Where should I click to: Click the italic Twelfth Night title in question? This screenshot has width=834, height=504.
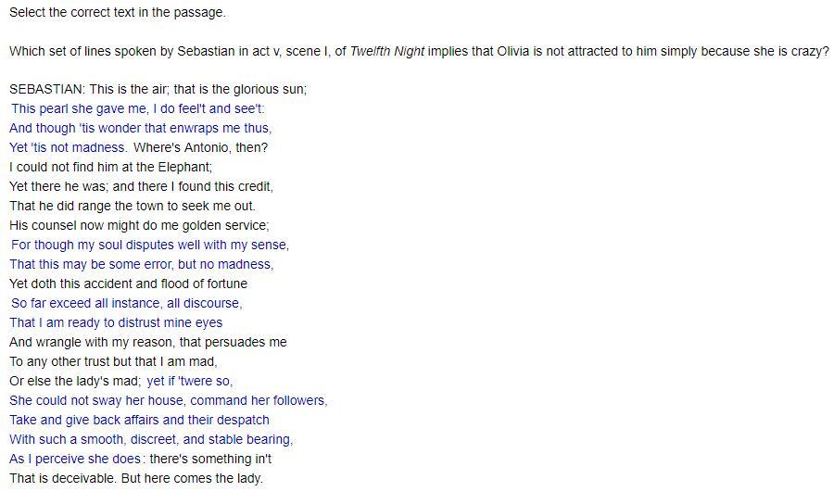(387, 52)
